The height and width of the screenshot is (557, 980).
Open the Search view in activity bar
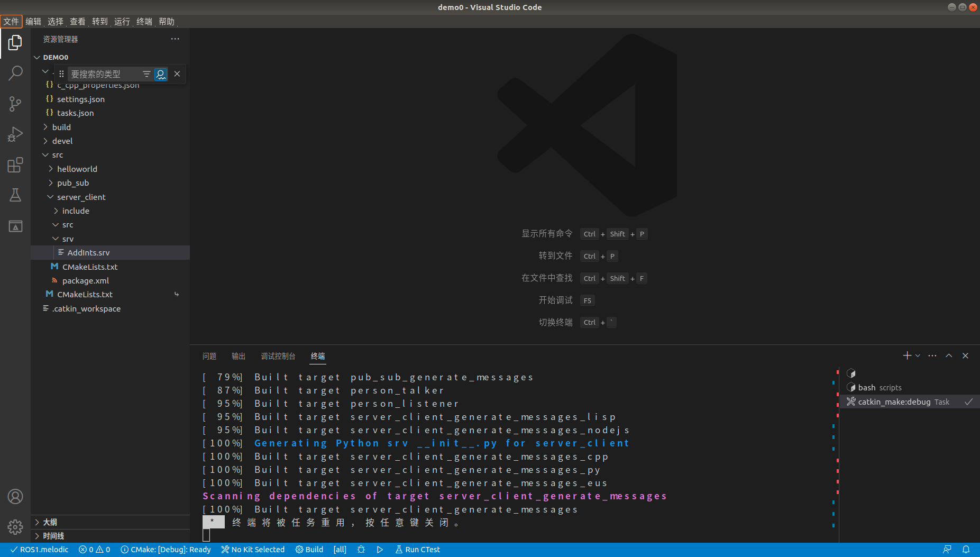pos(15,73)
